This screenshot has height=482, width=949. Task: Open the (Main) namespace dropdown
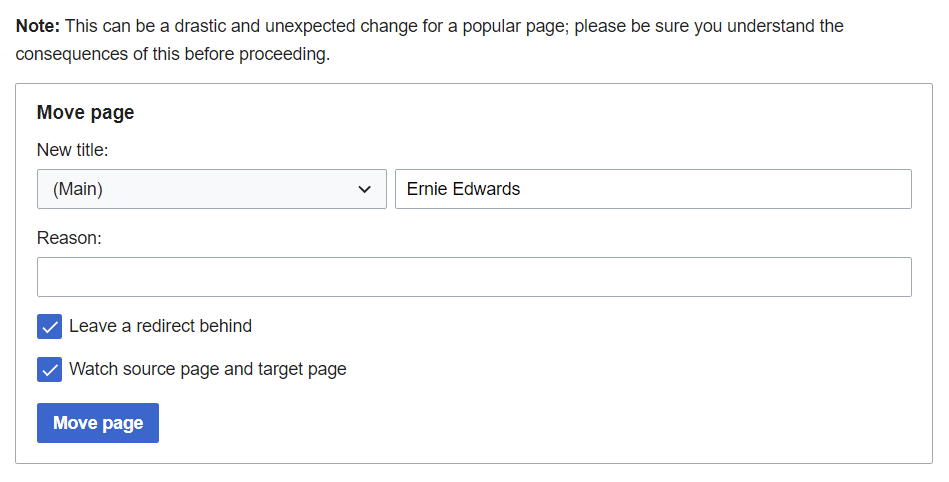[211, 189]
